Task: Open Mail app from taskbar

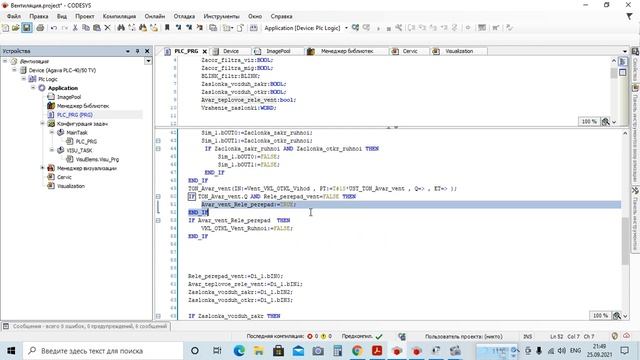Action: (x=298, y=351)
